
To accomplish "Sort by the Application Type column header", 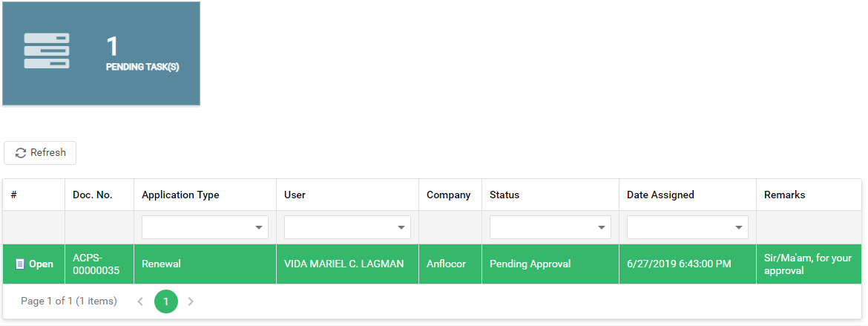I will coord(180,195).
